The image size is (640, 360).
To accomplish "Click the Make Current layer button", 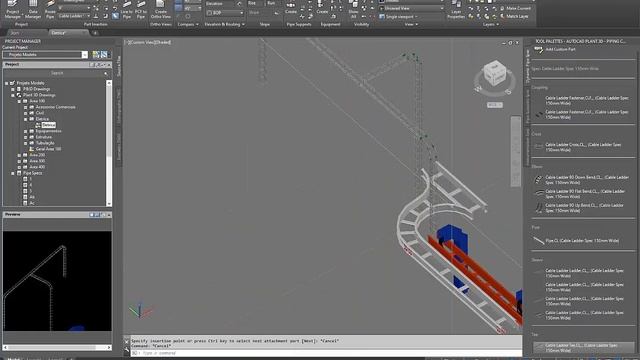I will pyautogui.click(x=516, y=8).
